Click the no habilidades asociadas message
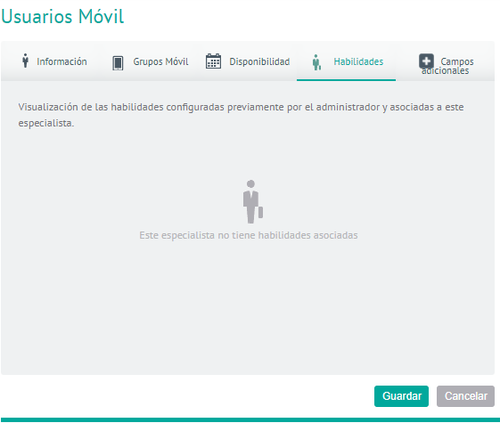The image size is (500, 423). coord(248,235)
